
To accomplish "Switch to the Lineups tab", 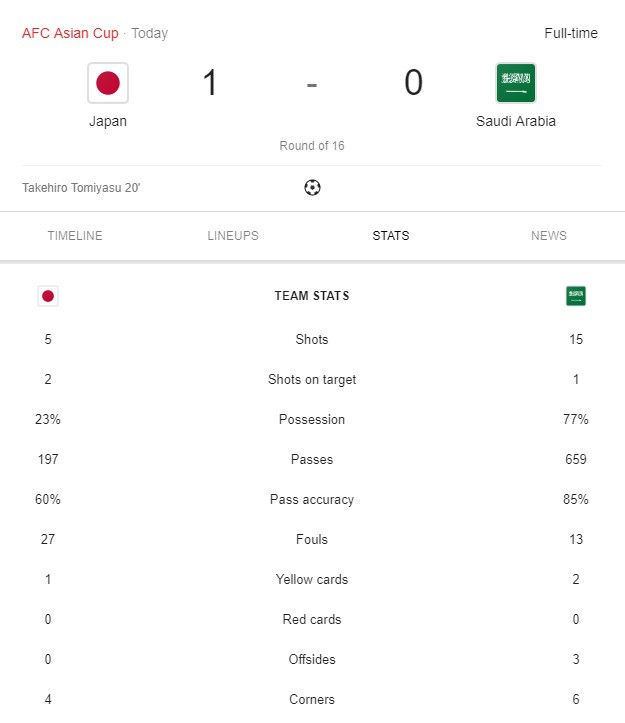I will [233, 236].
